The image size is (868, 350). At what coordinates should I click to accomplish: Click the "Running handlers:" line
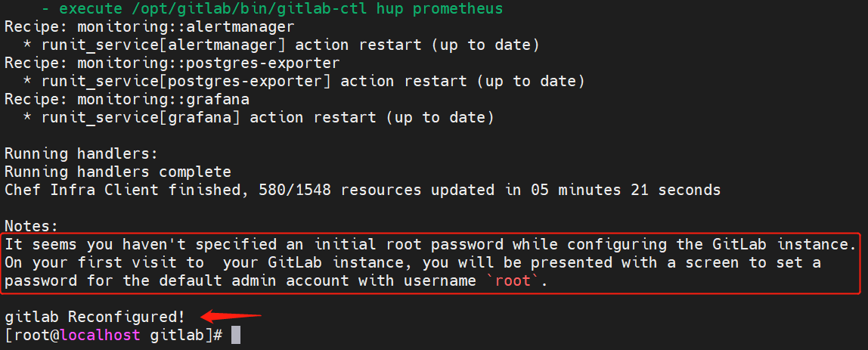click(x=81, y=154)
